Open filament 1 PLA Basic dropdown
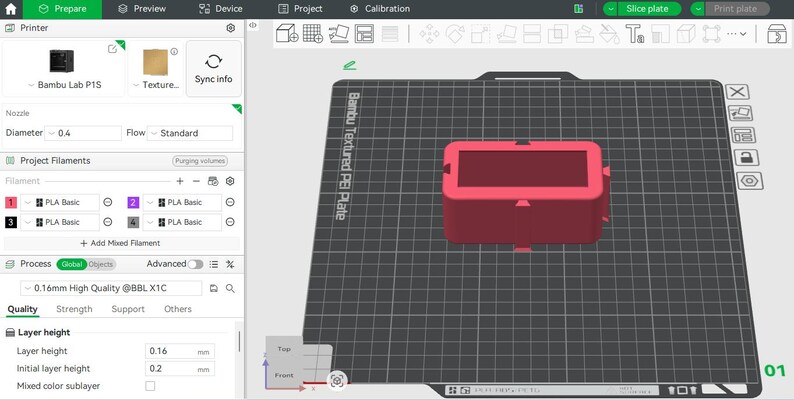The width and height of the screenshot is (794, 400). pyautogui.click(x=60, y=203)
